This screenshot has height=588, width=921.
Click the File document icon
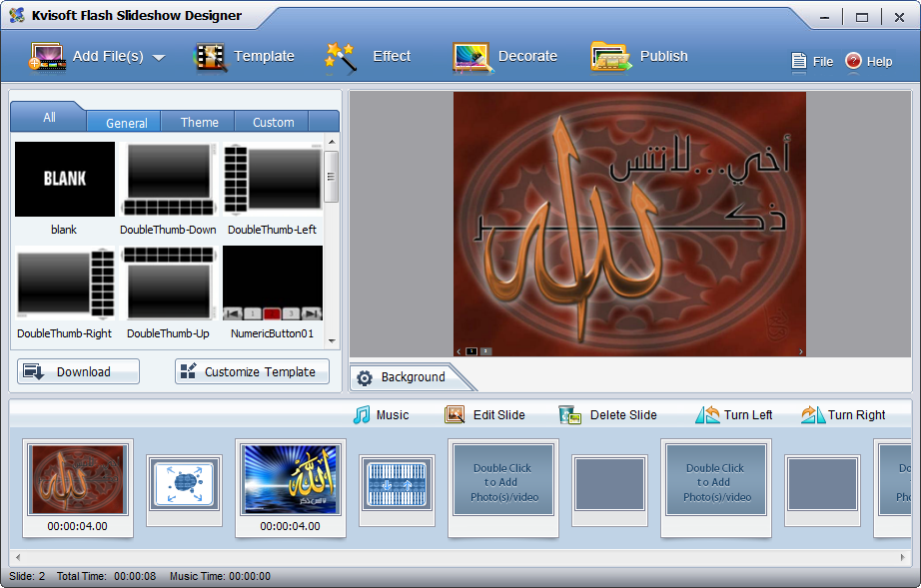pos(799,61)
